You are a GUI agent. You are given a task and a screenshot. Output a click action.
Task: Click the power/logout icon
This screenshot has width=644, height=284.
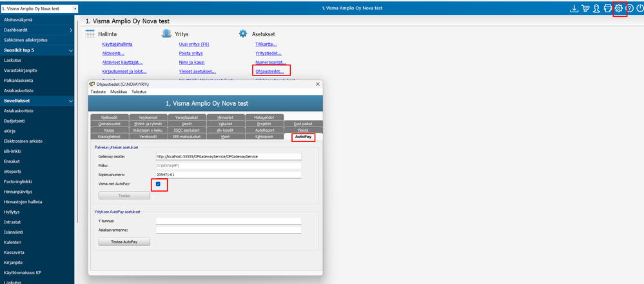click(x=639, y=8)
